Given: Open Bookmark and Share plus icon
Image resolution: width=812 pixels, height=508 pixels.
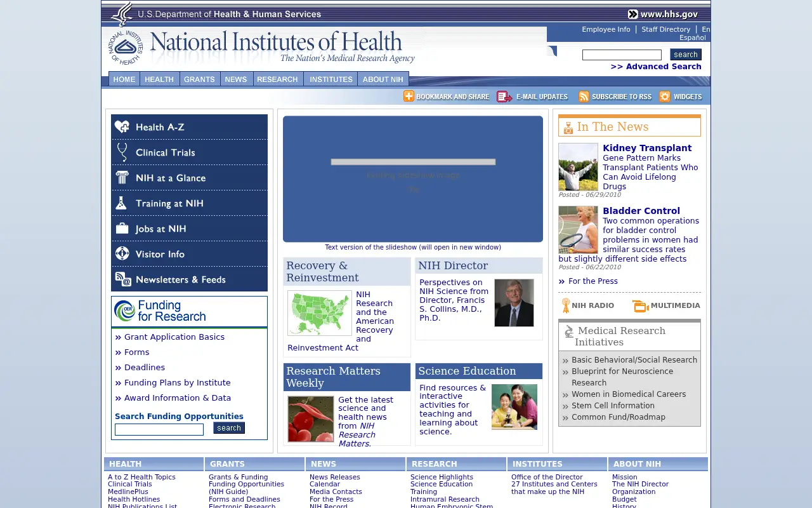Looking at the screenshot, I should click(x=409, y=97).
